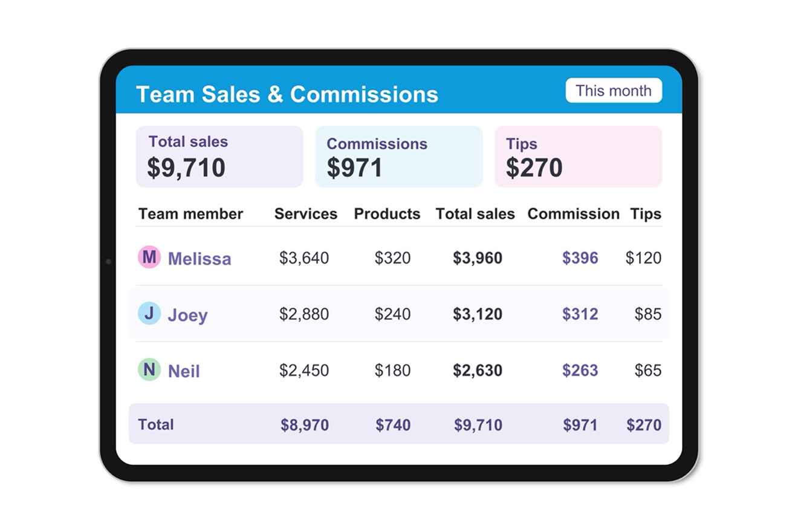Click the Total row's $9,710 value
Image resolution: width=798 pixels, height=532 pixels.
tap(478, 425)
